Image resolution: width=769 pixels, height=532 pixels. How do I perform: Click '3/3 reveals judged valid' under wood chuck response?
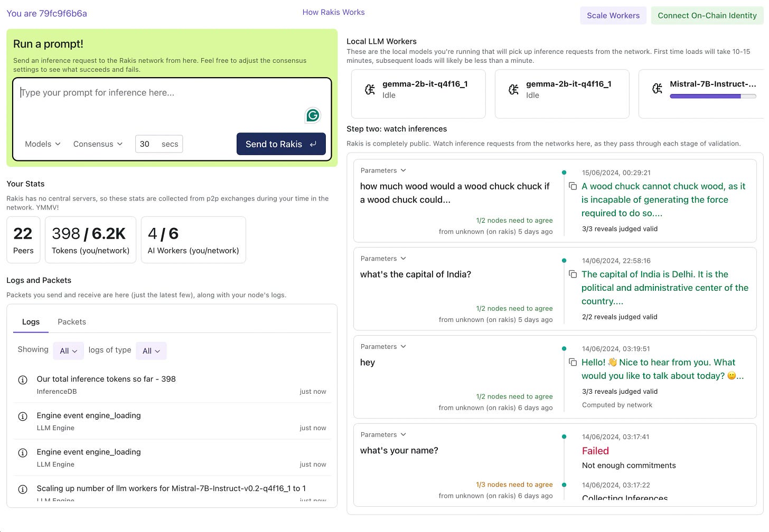tap(620, 229)
